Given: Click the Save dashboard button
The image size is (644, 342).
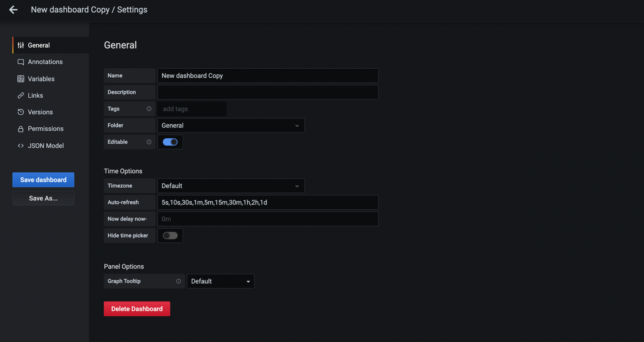Looking at the screenshot, I should (43, 180).
